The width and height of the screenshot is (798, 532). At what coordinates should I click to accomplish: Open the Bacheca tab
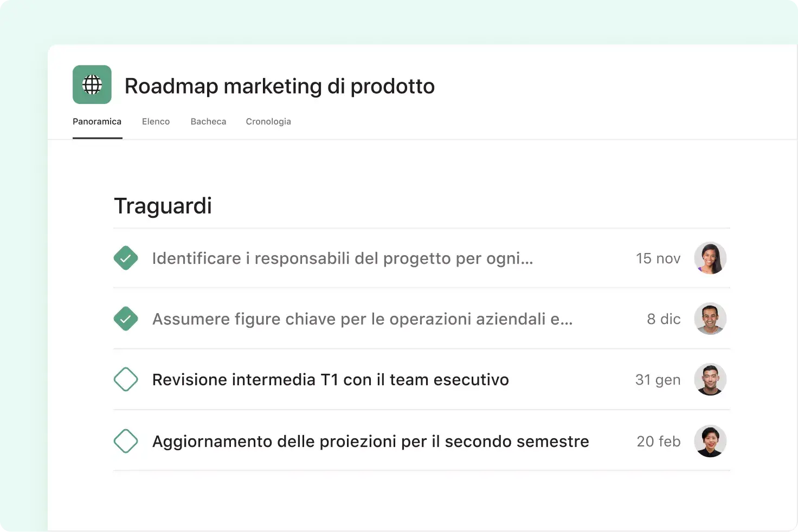[208, 121]
